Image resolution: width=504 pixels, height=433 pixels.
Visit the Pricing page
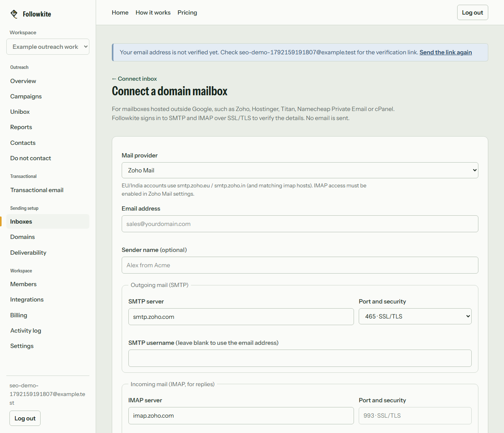[x=187, y=13]
